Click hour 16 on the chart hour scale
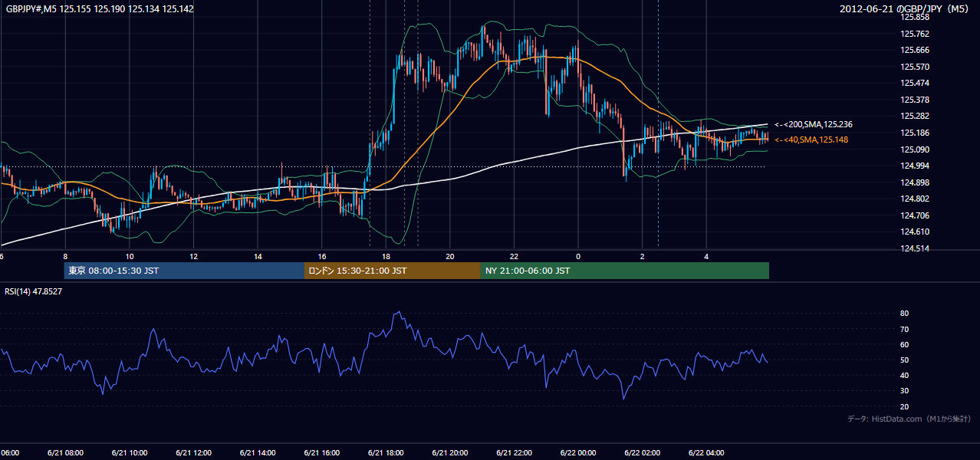The width and height of the screenshot is (980, 460). (x=322, y=256)
